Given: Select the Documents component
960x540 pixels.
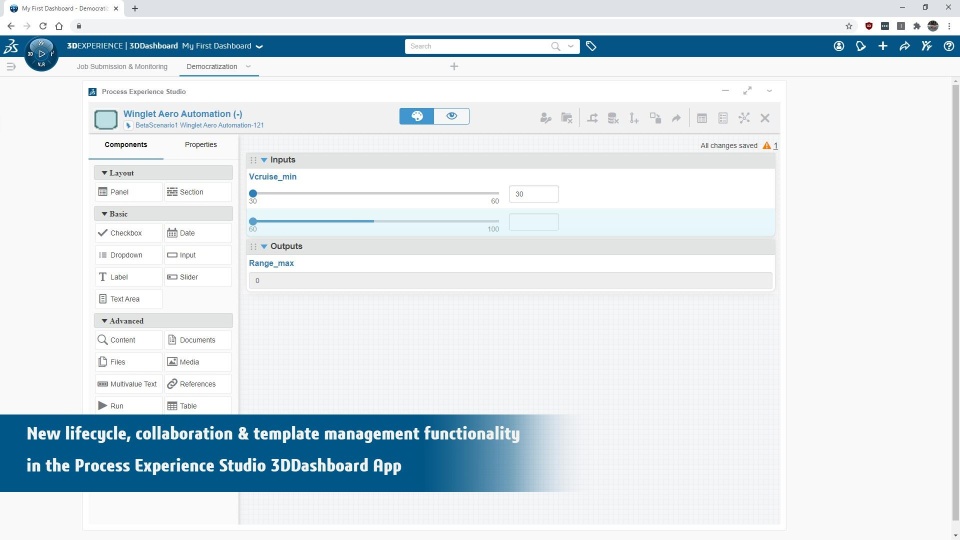Looking at the screenshot, I should (x=198, y=340).
